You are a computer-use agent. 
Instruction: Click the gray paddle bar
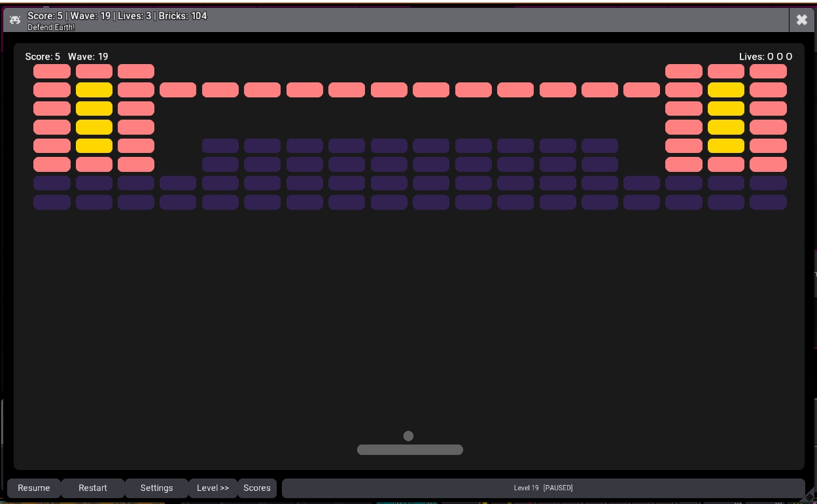point(410,450)
